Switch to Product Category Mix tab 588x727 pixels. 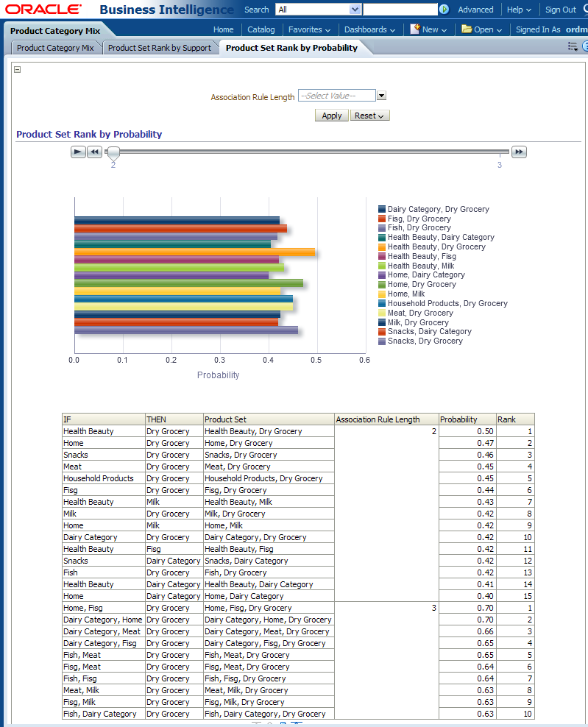point(55,48)
